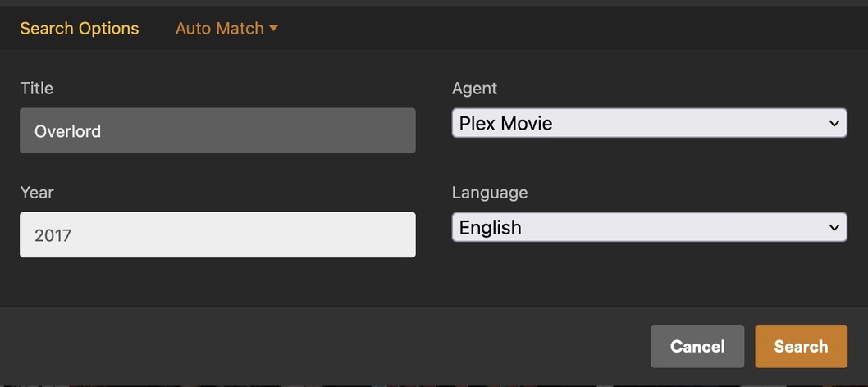Click the orange Search button

pyautogui.click(x=801, y=346)
